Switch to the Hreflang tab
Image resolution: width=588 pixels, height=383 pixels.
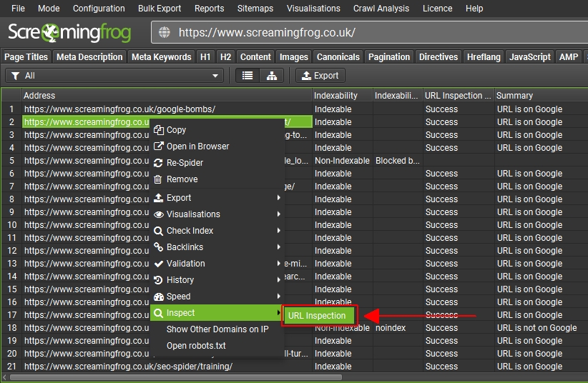click(484, 57)
